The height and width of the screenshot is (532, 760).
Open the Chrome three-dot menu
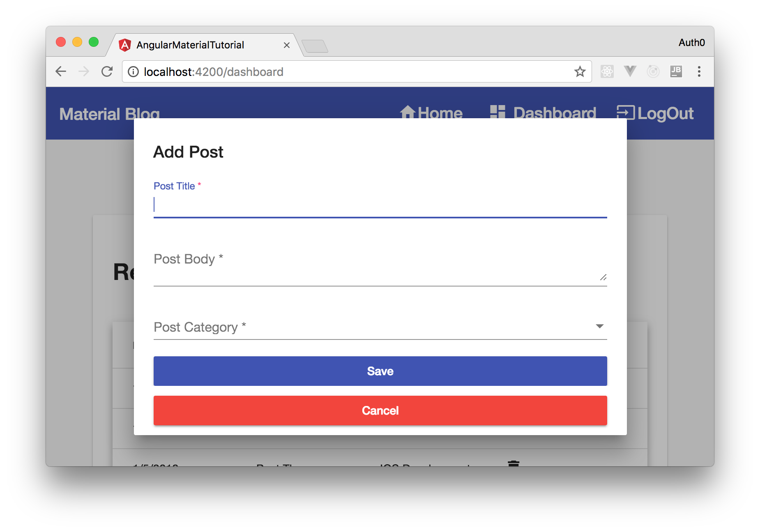point(699,71)
